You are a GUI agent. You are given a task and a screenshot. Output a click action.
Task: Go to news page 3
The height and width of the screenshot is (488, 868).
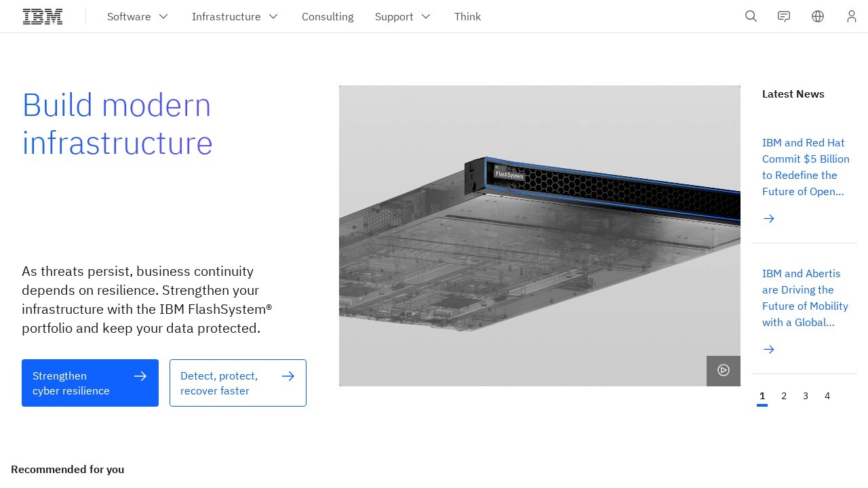tap(806, 396)
